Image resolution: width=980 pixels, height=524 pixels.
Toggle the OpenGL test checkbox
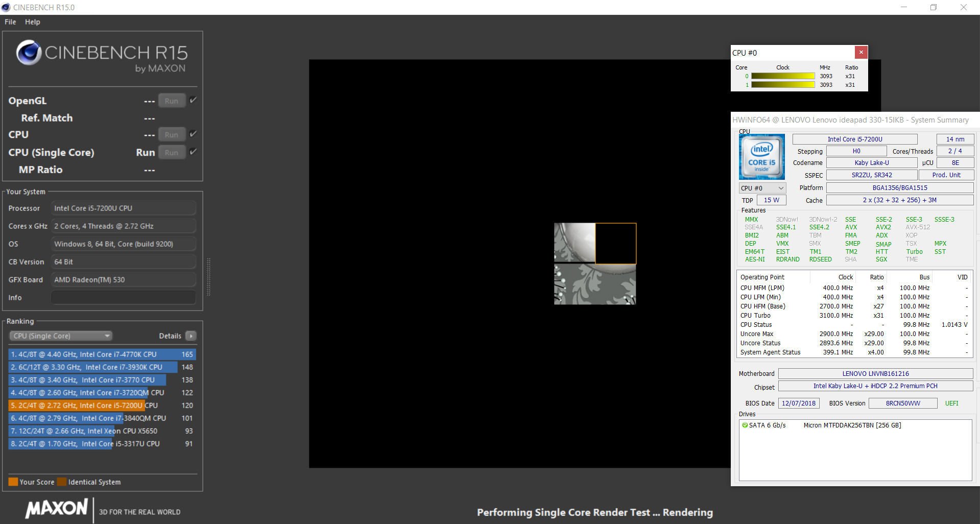click(193, 100)
